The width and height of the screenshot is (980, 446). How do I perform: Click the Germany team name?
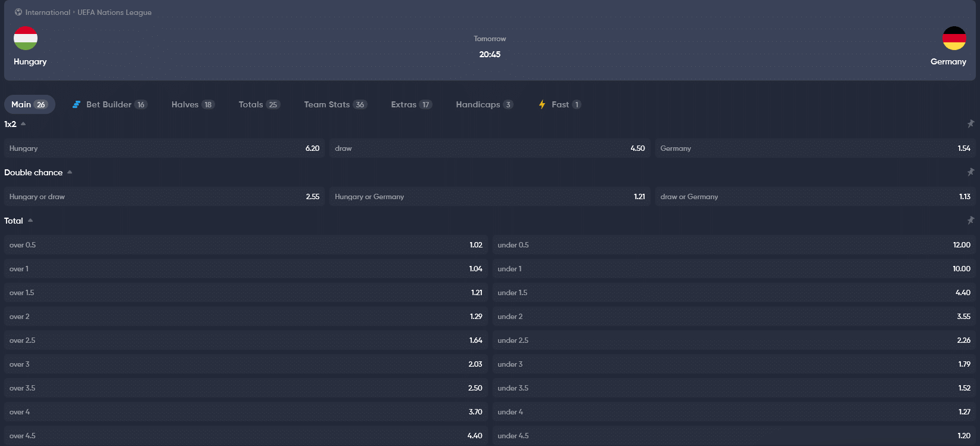pyautogui.click(x=948, y=62)
